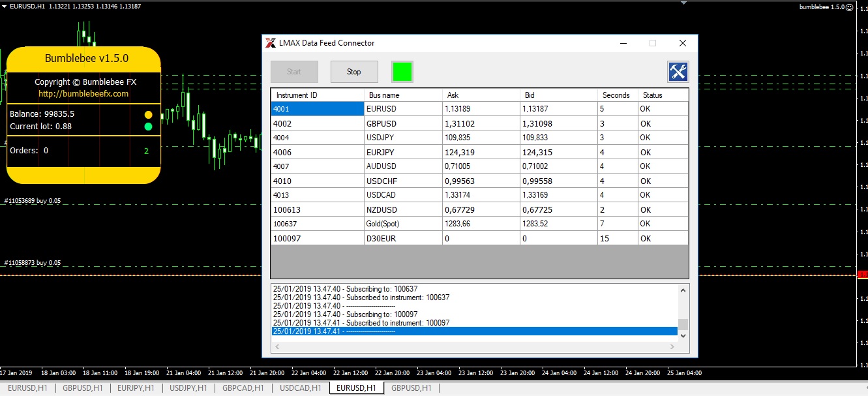The width and height of the screenshot is (868, 396).
Task: Switch to the GBPCAD,H1 chart tab
Action: (243, 388)
